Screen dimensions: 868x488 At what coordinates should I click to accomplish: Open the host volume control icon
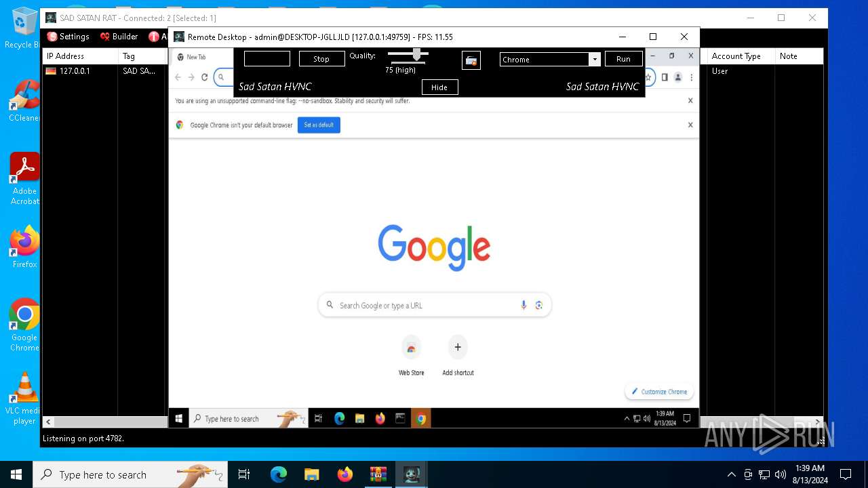[781, 474]
